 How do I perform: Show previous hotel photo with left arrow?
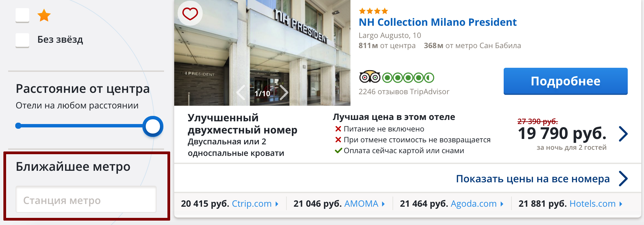coord(241,93)
